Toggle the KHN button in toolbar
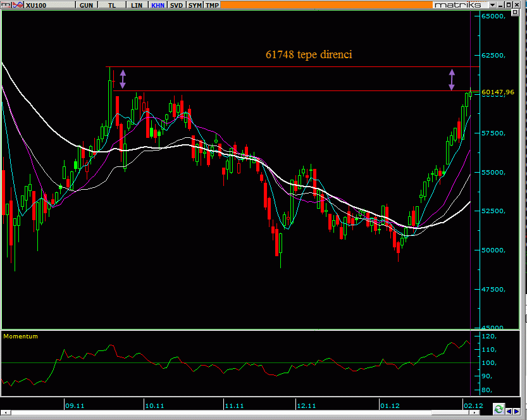This screenshot has width=527, height=420. (x=158, y=5)
